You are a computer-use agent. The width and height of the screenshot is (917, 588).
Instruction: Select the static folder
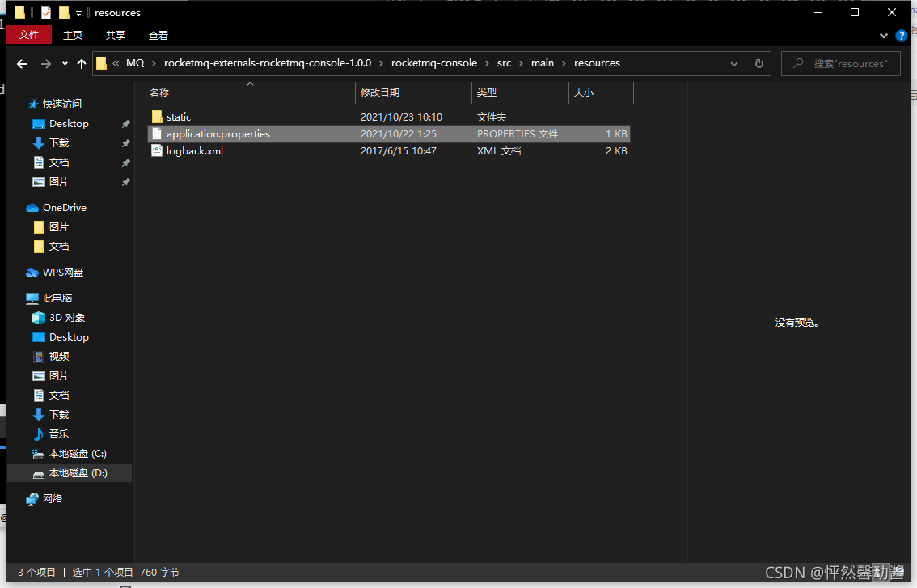coord(389,117)
